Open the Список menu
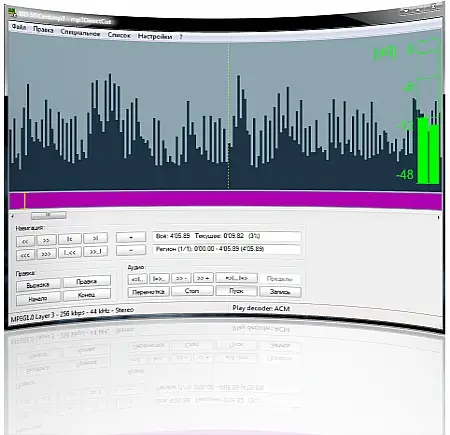Image resolution: width=450 pixels, height=435 pixels. (119, 35)
